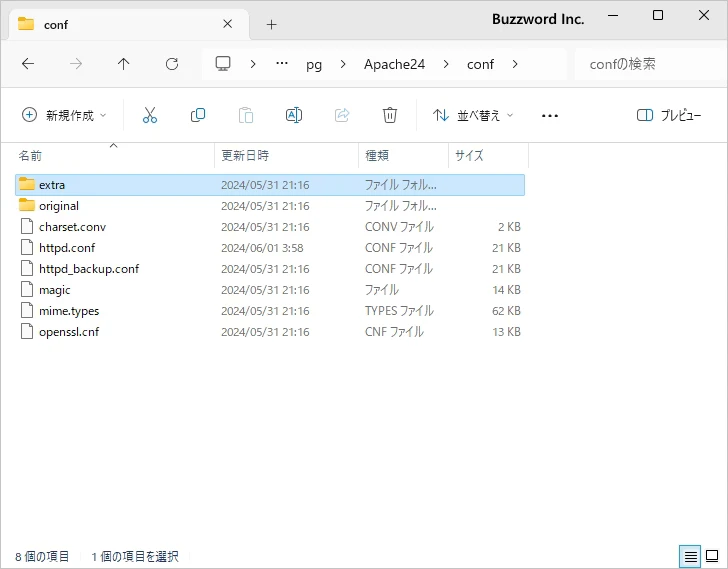Switch to large thumbnails view layout
The width and height of the screenshot is (728, 569).
coord(712,556)
